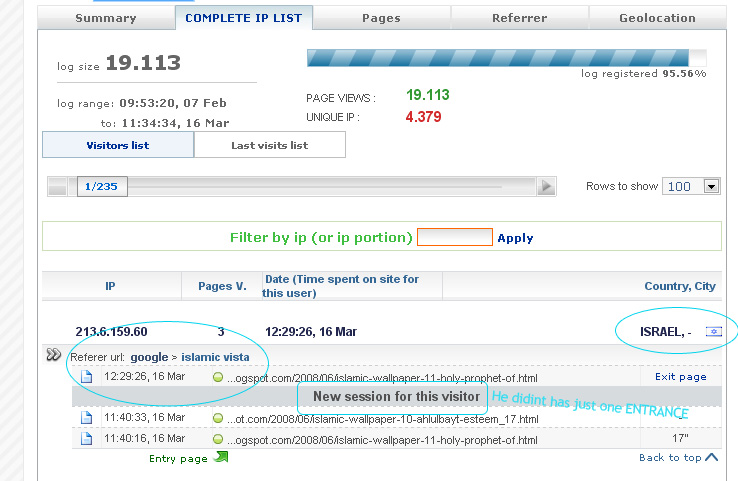Click ISRAEL country text
Image resolution: width=738 pixels, height=481 pixels.
click(x=661, y=332)
